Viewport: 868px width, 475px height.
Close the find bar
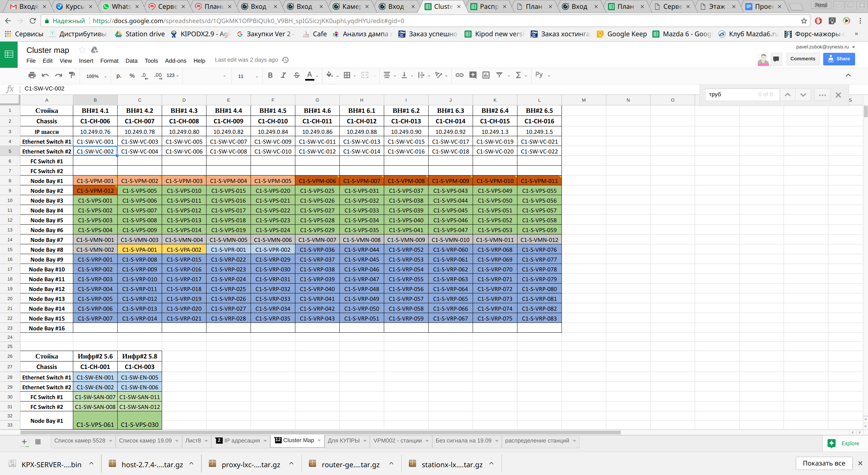(x=838, y=95)
